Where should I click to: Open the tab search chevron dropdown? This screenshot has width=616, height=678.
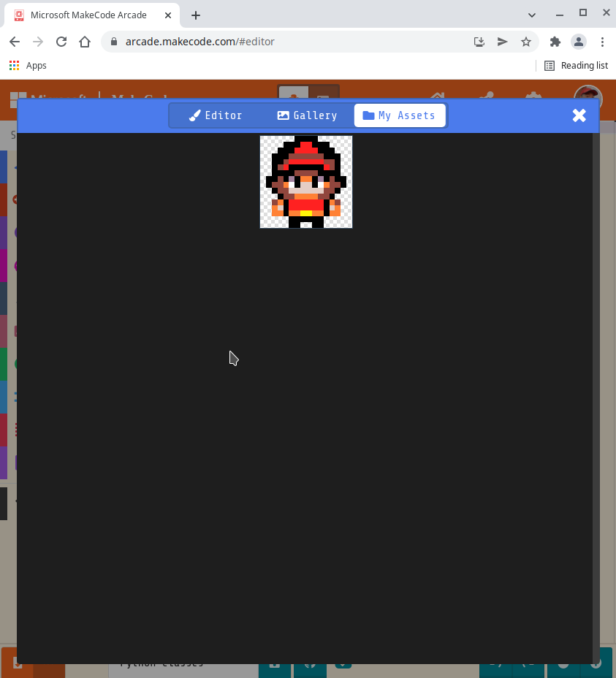(x=531, y=15)
